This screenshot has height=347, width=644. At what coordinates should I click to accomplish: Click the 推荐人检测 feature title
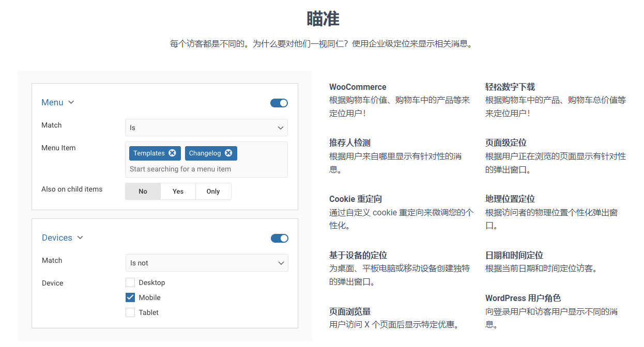pyautogui.click(x=350, y=143)
